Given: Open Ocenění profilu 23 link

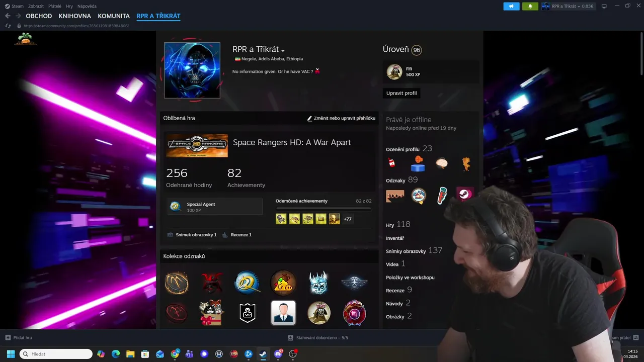Looking at the screenshot, I should coord(409,149).
